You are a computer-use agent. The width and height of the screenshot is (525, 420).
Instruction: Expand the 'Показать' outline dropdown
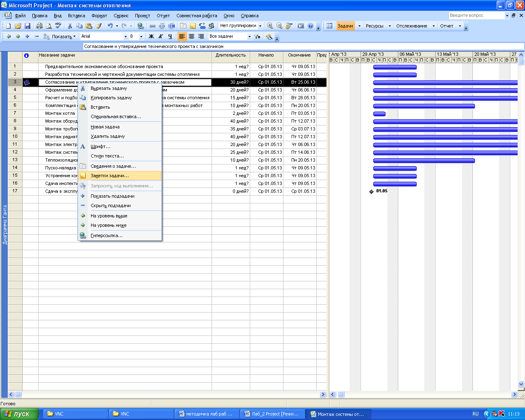(64, 37)
